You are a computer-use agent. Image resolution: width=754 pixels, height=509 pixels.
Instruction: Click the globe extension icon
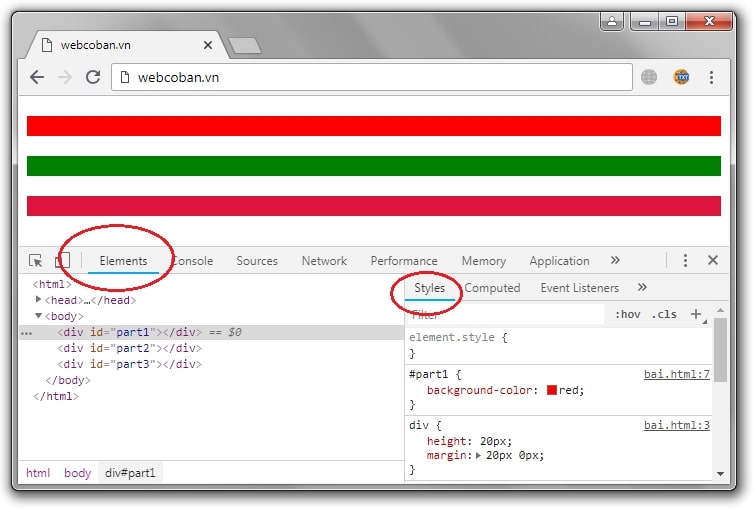tap(650, 77)
